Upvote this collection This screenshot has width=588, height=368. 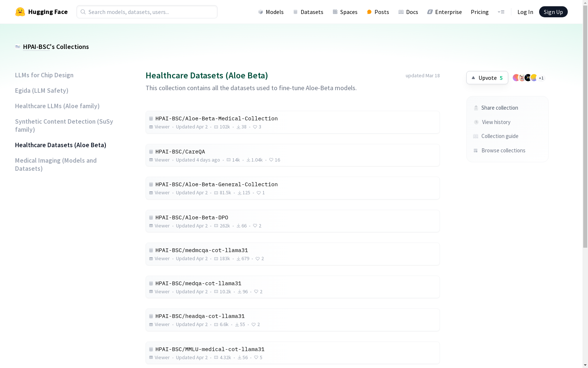[x=487, y=78]
